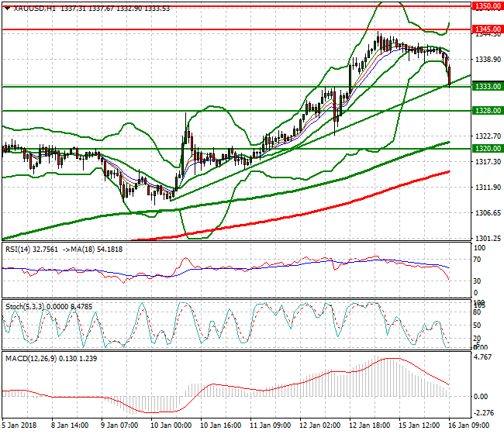Click the 10 Jan 16:00 time label
The image size is (504, 434).
[x=221, y=425]
